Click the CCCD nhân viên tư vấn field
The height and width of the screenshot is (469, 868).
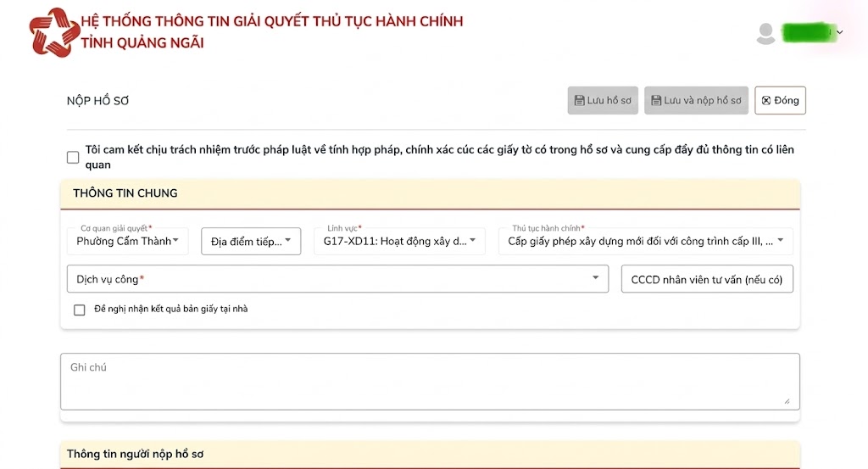pyautogui.click(x=707, y=279)
